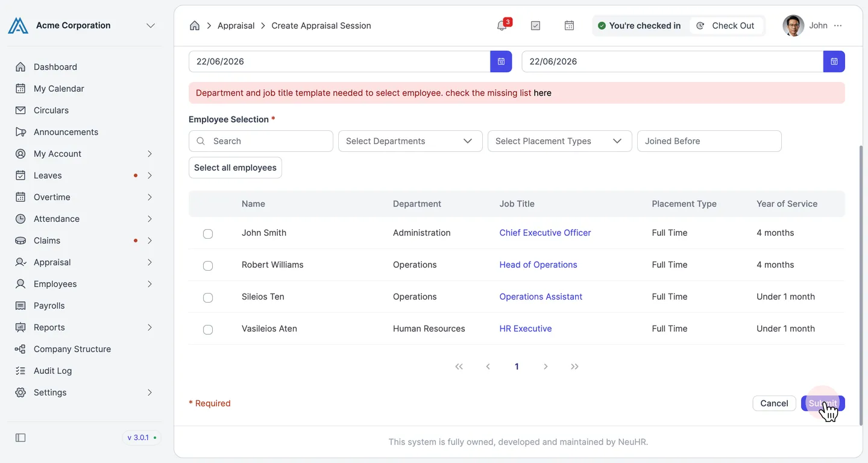The height and width of the screenshot is (463, 868).
Task: Select John Smith checkbox
Action: [208, 233]
